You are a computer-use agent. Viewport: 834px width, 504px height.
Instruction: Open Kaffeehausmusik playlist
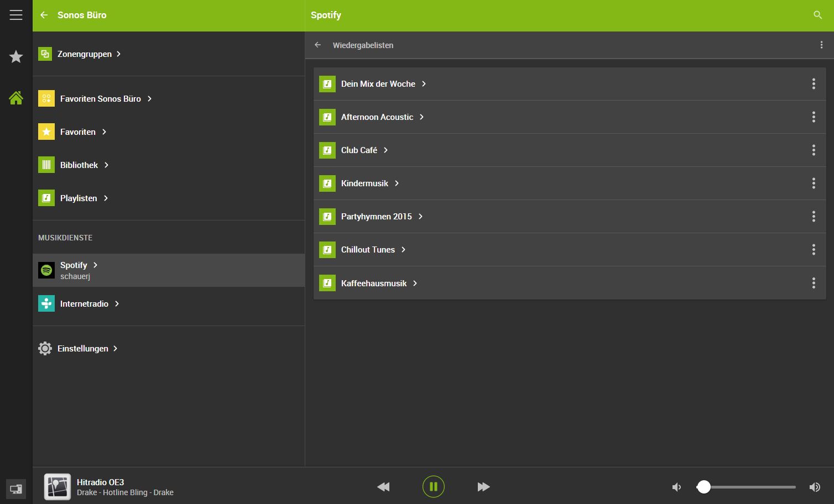(x=570, y=283)
